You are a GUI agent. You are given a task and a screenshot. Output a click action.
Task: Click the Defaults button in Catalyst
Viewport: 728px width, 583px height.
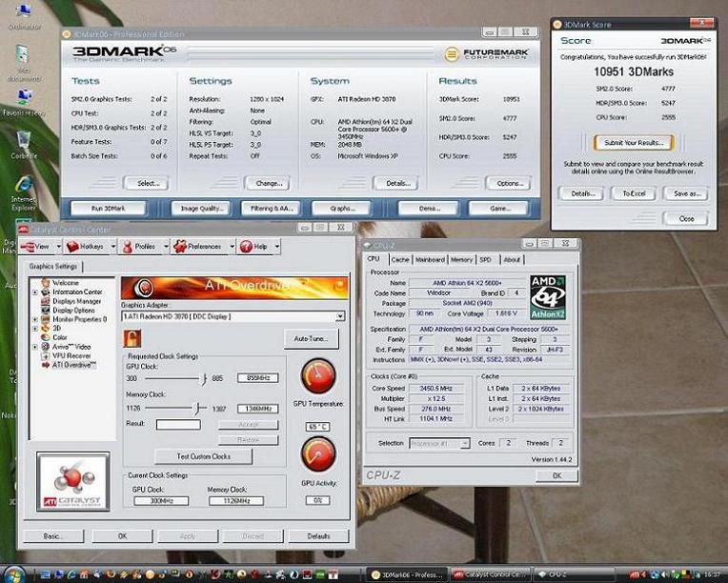318,536
